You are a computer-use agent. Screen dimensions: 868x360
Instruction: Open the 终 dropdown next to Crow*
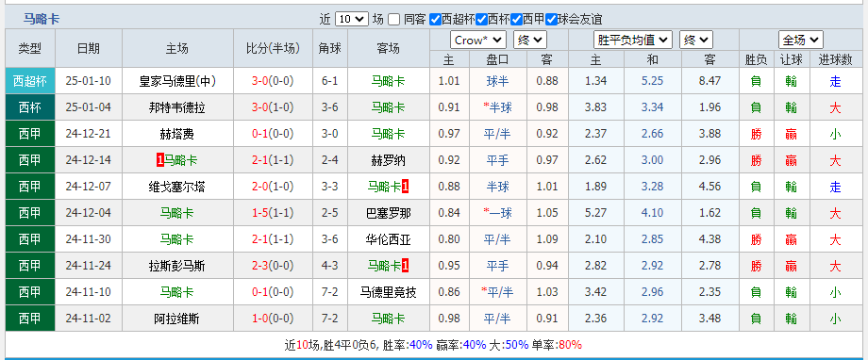[x=530, y=40]
